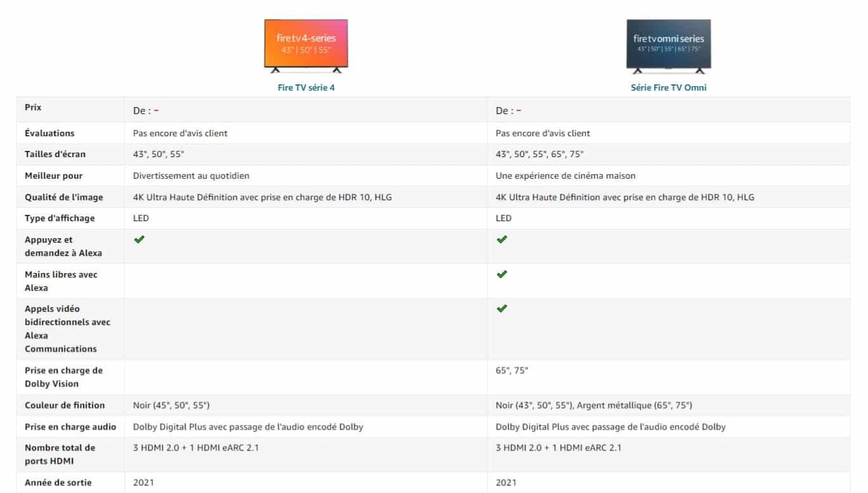Select the 'Couleur de finition' row label
This screenshot has height=493, width=868.
tap(65, 405)
